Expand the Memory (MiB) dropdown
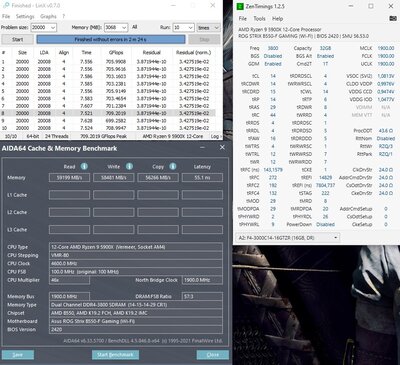Screen dimensions: 400x365 [116, 28]
